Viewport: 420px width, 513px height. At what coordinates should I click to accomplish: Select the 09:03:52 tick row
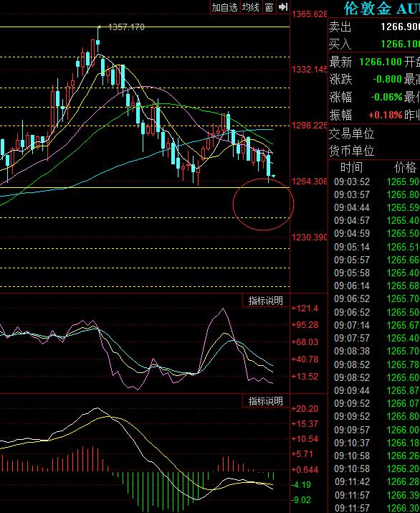click(376, 182)
